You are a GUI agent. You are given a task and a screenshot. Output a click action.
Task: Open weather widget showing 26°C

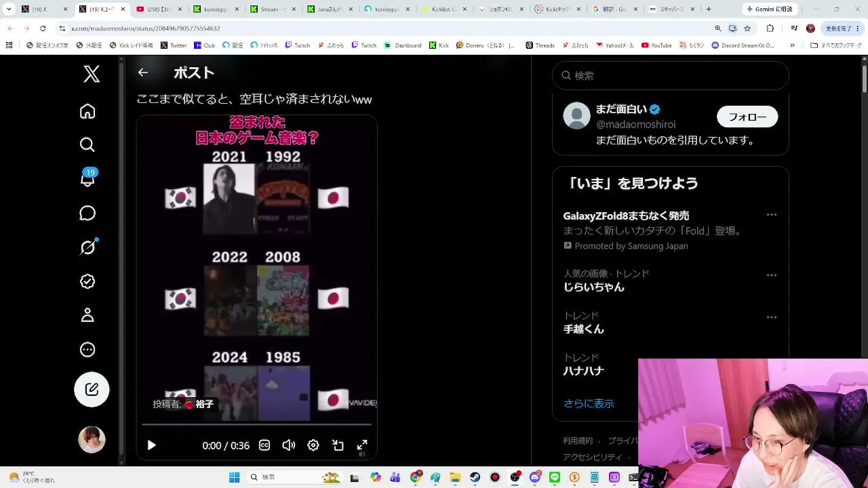click(x=33, y=477)
